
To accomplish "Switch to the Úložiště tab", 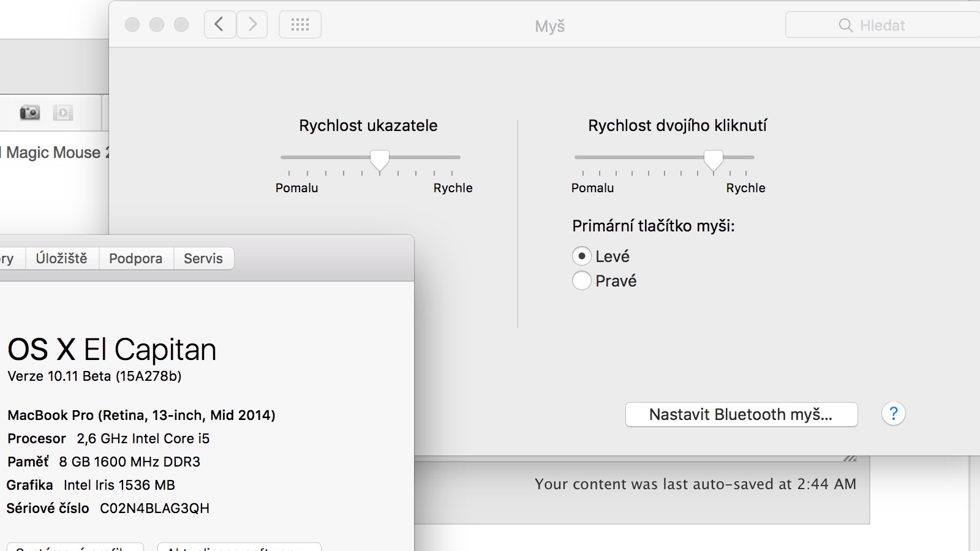I will (61, 258).
